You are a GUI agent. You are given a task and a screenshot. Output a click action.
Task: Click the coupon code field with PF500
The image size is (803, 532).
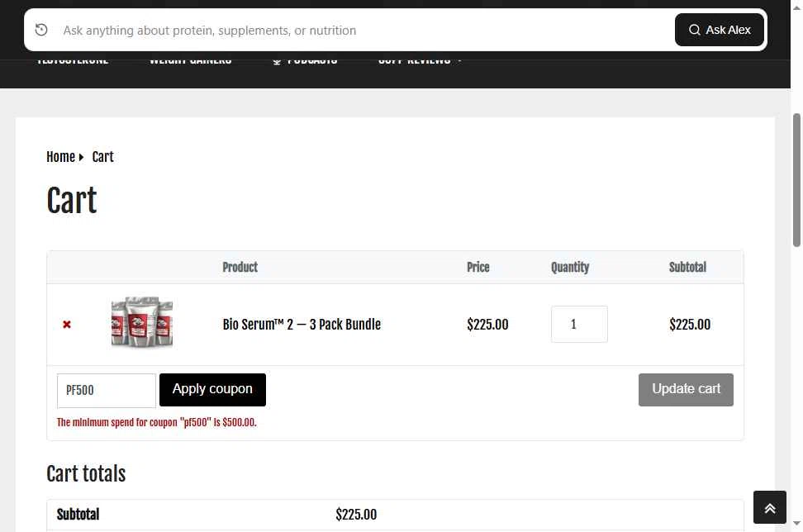pos(107,390)
